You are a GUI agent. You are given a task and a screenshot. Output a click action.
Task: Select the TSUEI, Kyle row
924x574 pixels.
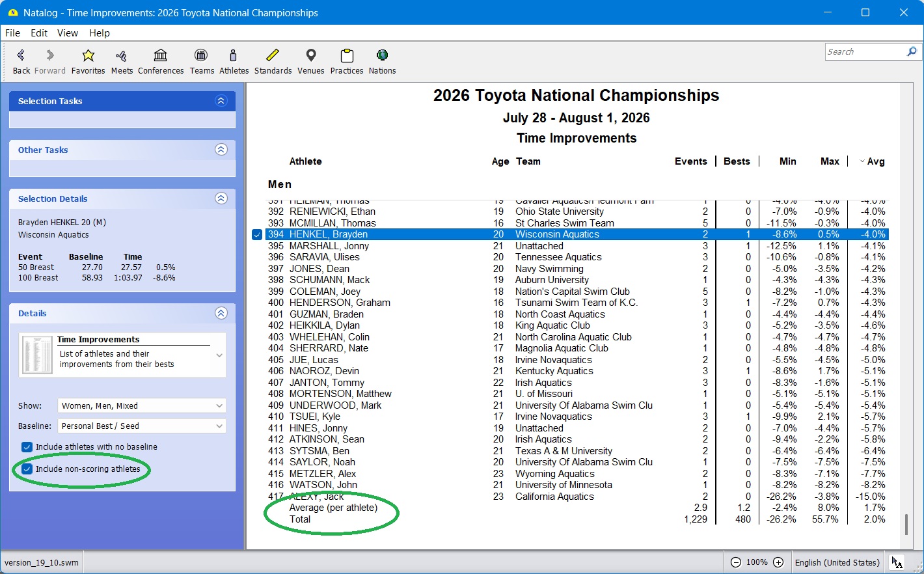577,417
